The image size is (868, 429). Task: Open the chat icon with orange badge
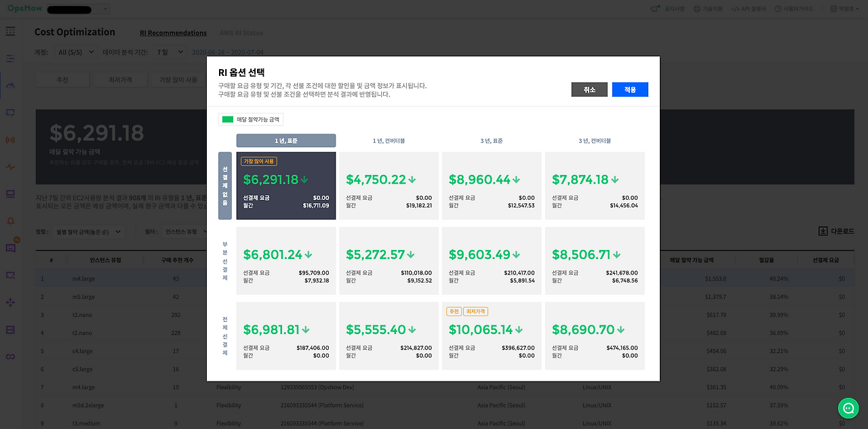[10, 247]
